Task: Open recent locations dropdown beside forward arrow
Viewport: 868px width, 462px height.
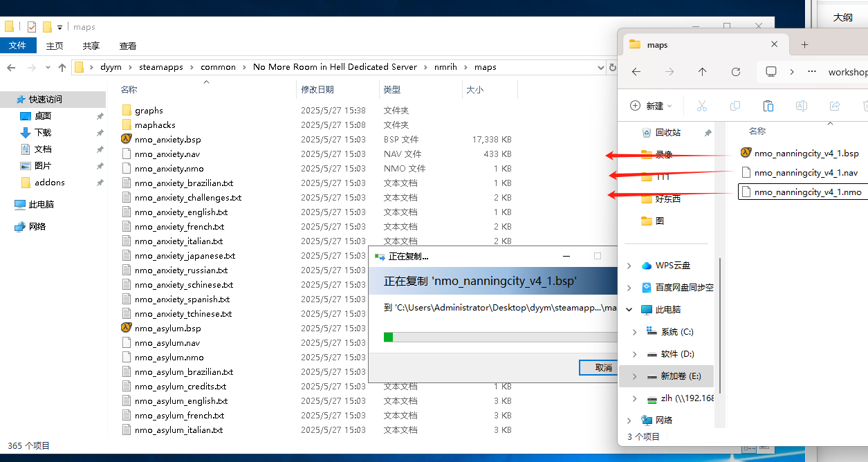Action: [48, 68]
